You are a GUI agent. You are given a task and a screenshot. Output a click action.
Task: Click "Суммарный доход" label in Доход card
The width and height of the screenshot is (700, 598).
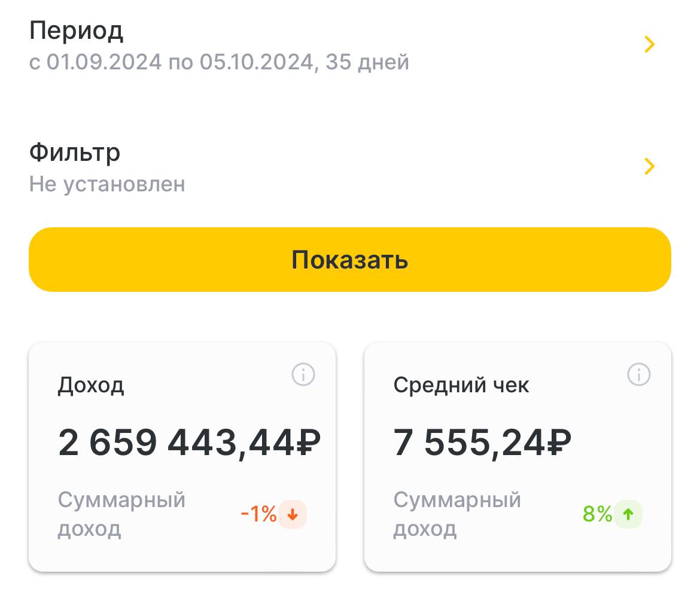121,514
